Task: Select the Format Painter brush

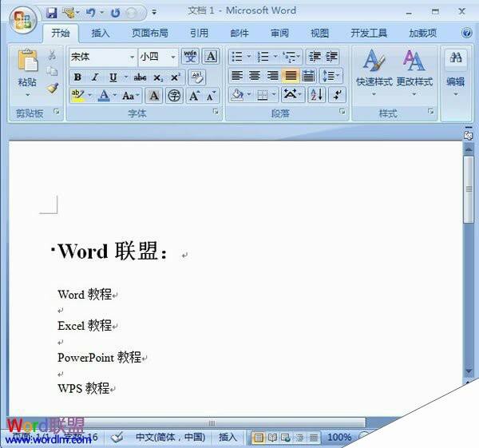Action: click(53, 89)
